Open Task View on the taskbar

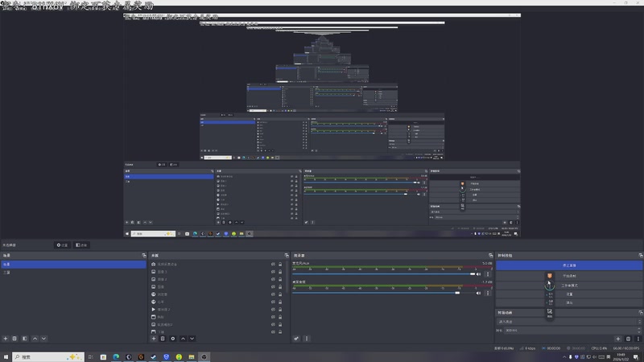[91, 357]
